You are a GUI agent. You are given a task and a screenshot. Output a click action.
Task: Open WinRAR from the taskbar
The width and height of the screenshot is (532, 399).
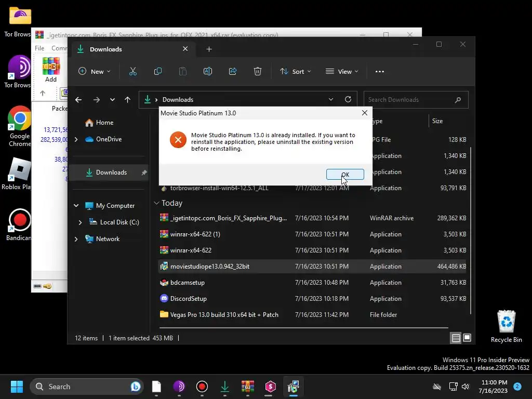click(x=248, y=387)
